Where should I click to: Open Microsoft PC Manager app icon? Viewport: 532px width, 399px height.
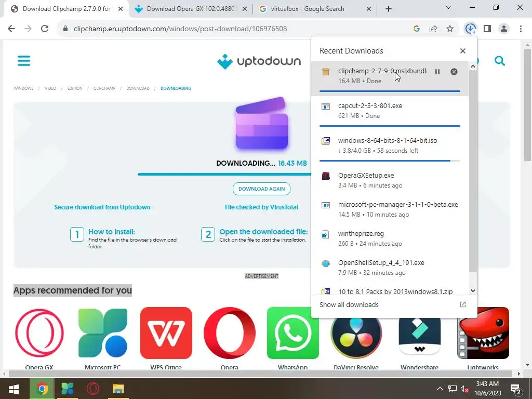(102, 333)
